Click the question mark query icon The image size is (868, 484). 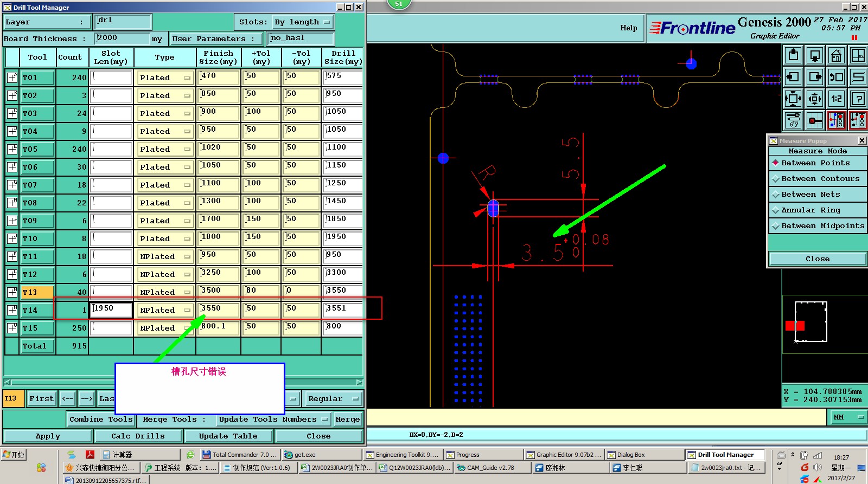coord(858,99)
